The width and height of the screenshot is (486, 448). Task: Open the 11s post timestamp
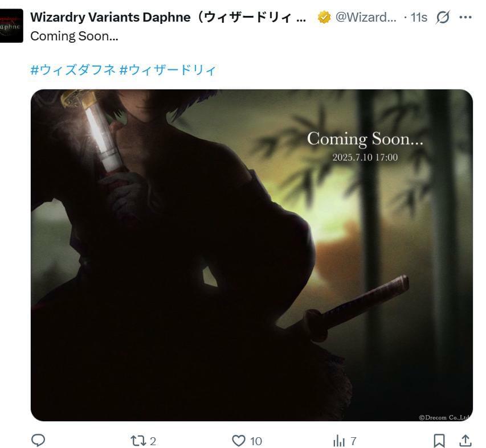coord(419,18)
